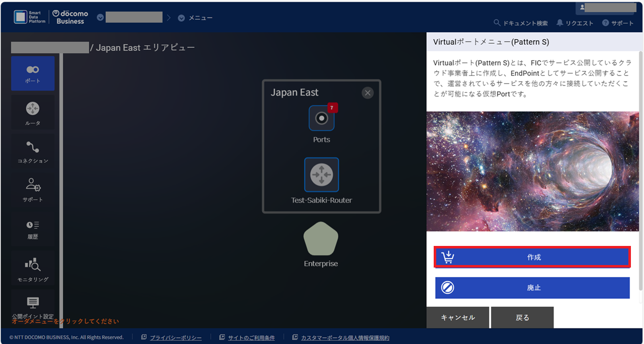Open the プライバシーポリシー link
The width and height of the screenshot is (644, 344).
[x=175, y=337]
